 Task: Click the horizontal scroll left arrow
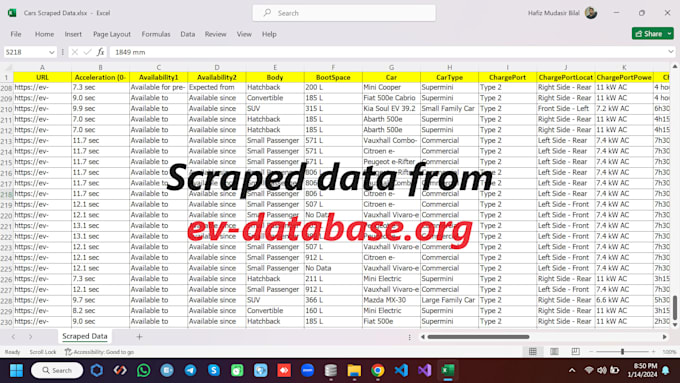pos(422,337)
